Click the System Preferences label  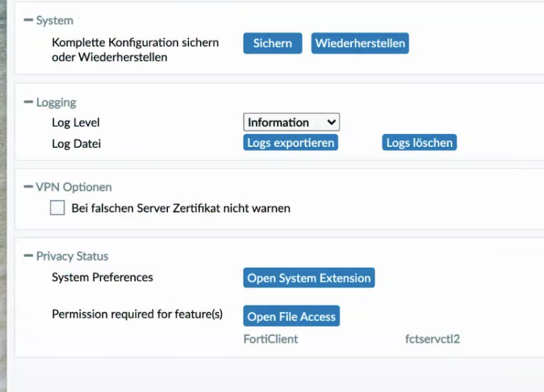103,277
